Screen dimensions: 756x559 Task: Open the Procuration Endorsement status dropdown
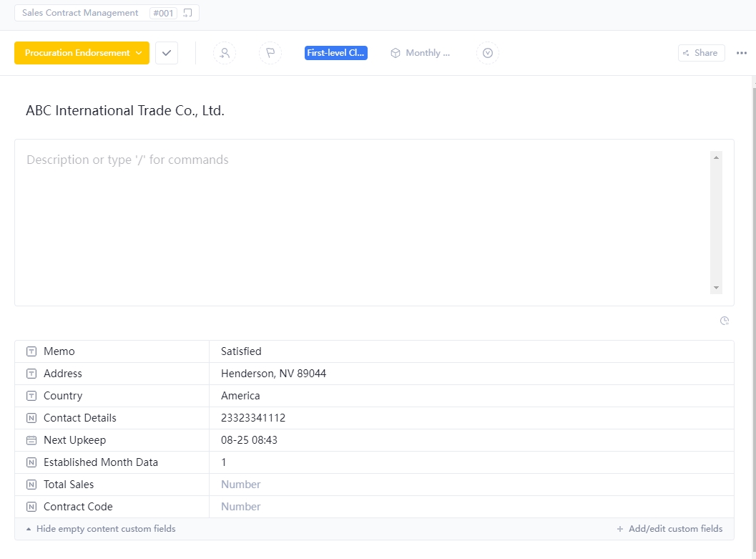tap(81, 52)
